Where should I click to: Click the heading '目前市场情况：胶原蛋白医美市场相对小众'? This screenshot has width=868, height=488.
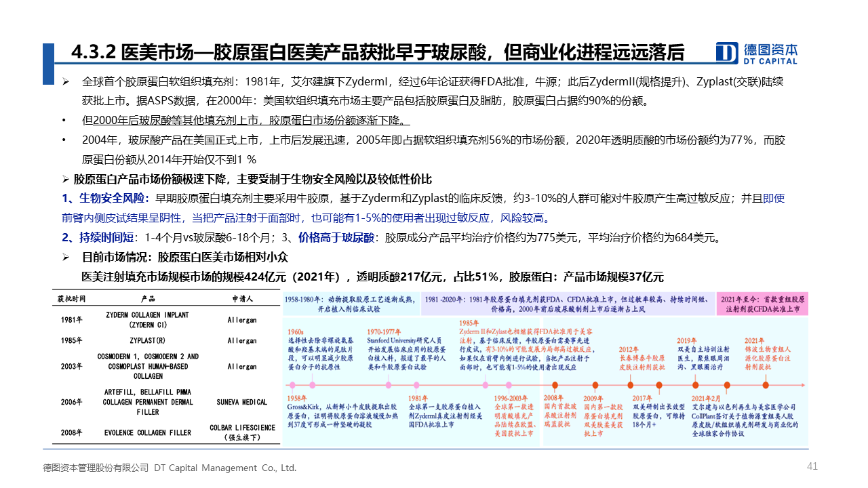184,258
